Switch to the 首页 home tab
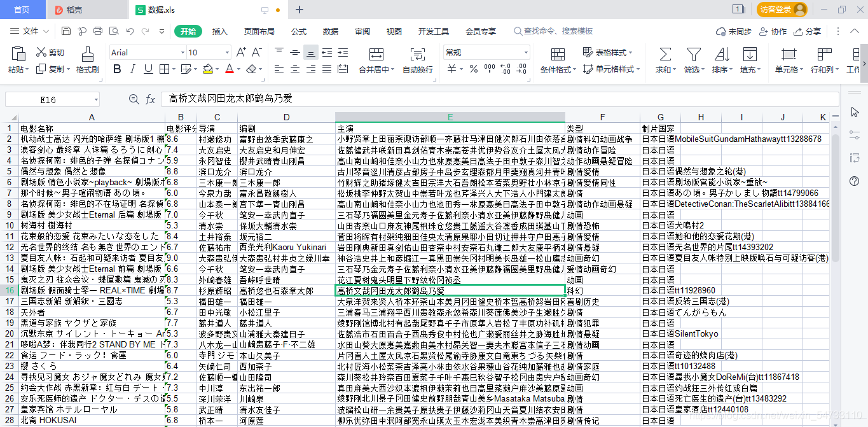 [22, 10]
